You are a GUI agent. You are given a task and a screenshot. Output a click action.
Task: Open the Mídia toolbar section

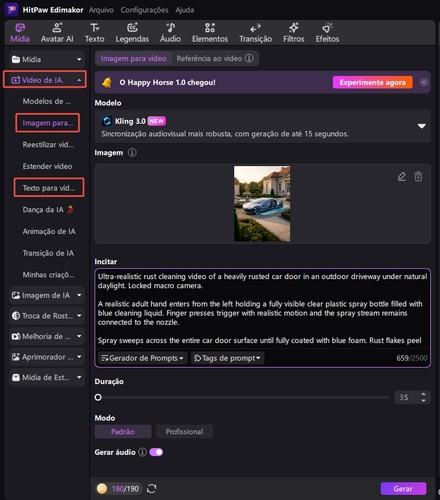point(20,33)
